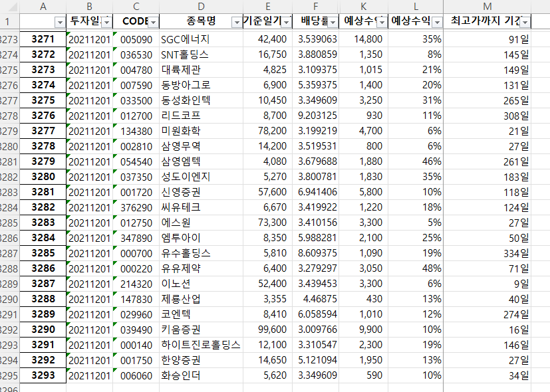Click cell 유유제약

tap(201, 268)
